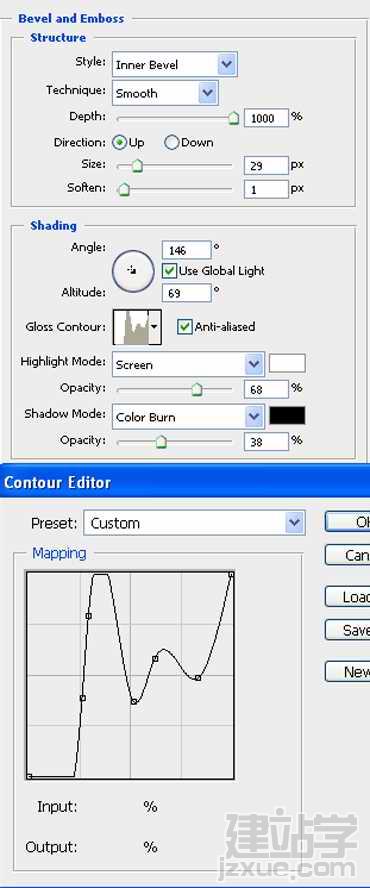Toggle the Anti-aliased checkbox

click(185, 327)
